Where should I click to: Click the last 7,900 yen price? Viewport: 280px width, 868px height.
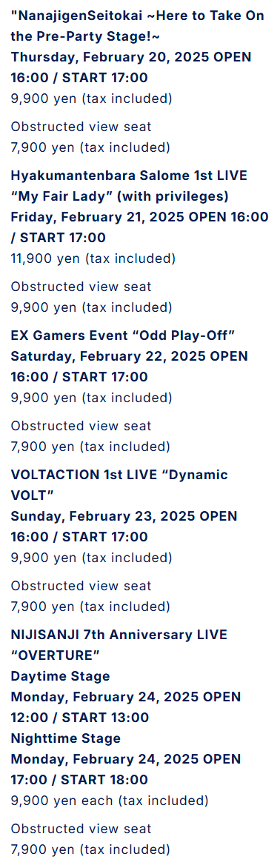click(x=90, y=849)
